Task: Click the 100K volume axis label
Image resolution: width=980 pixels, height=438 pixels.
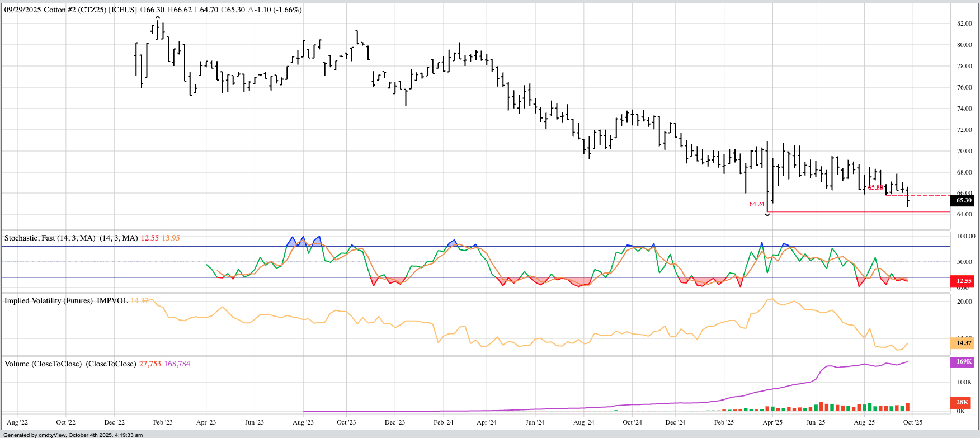Action: click(x=964, y=383)
